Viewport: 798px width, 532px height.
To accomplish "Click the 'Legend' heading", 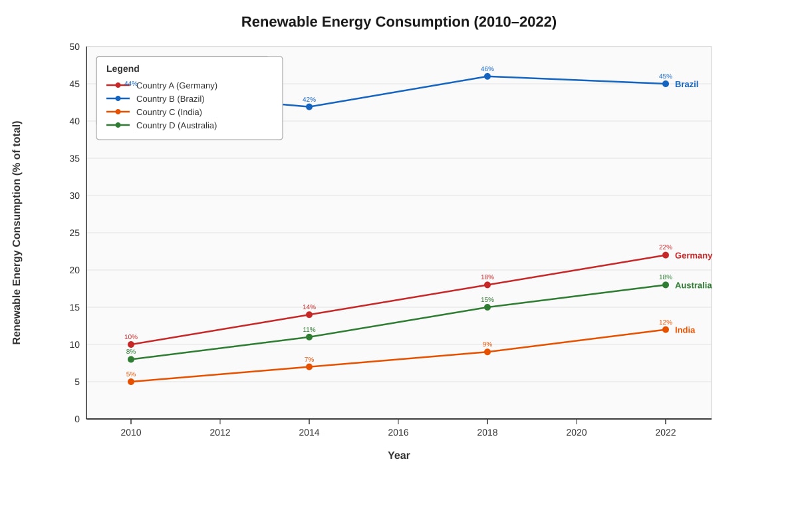I will coord(123,68).
